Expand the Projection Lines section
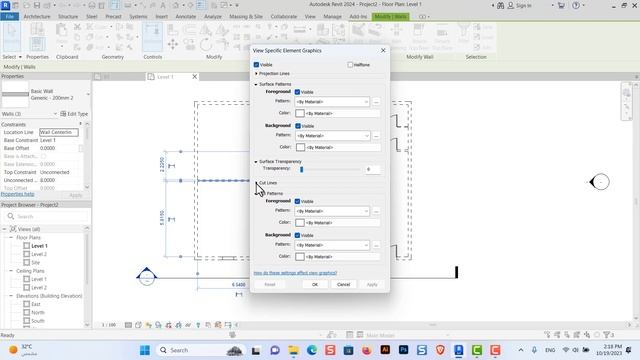Viewport: 640px width, 360px height. pos(256,73)
